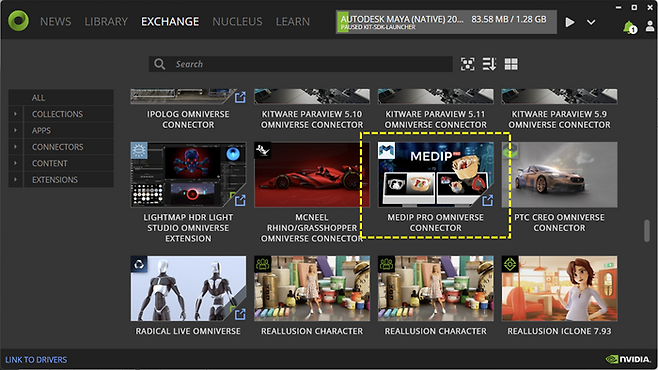Viewport: 658px width, 370px height.
Task: Open McNeel Rhino/Grasshopper red car thumbnail
Action: [312, 175]
